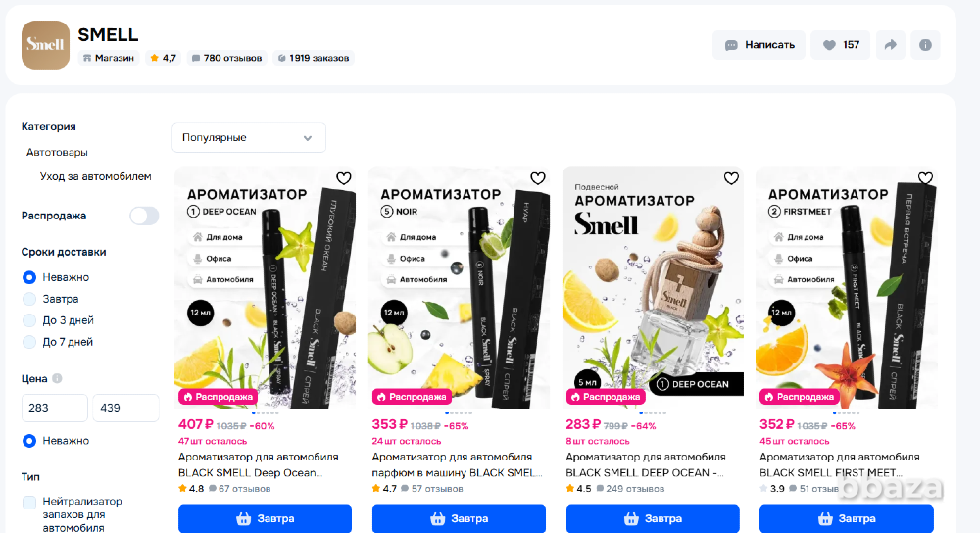Open the SMELL shop logo
The width and height of the screenshot is (980, 533).
point(46,45)
